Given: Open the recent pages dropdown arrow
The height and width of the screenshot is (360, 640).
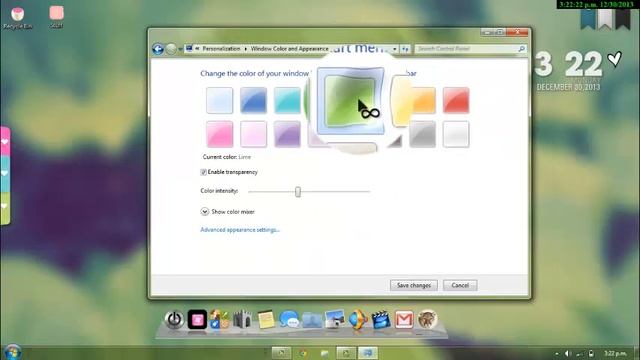Looking at the screenshot, I should pyautogui.click(x=180, y=49).
